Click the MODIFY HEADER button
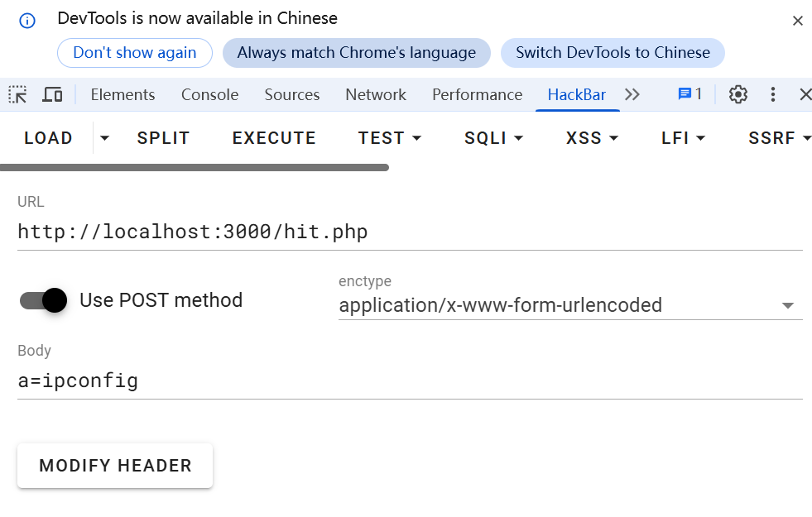The width and height of the screenshot is (812, 517). 115,465
